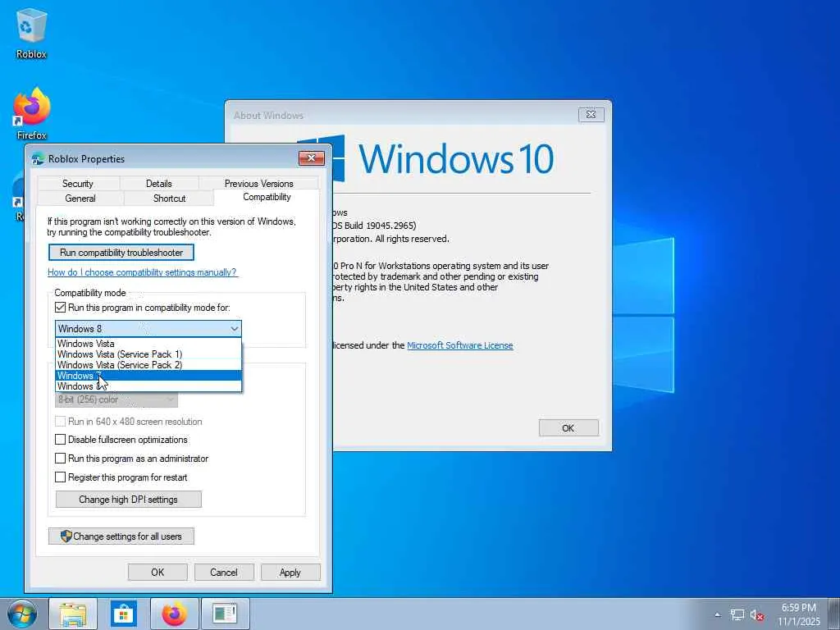Screen dimensions: 840x630
Task: Select the Compatibility tab
Action: [267, 197]
